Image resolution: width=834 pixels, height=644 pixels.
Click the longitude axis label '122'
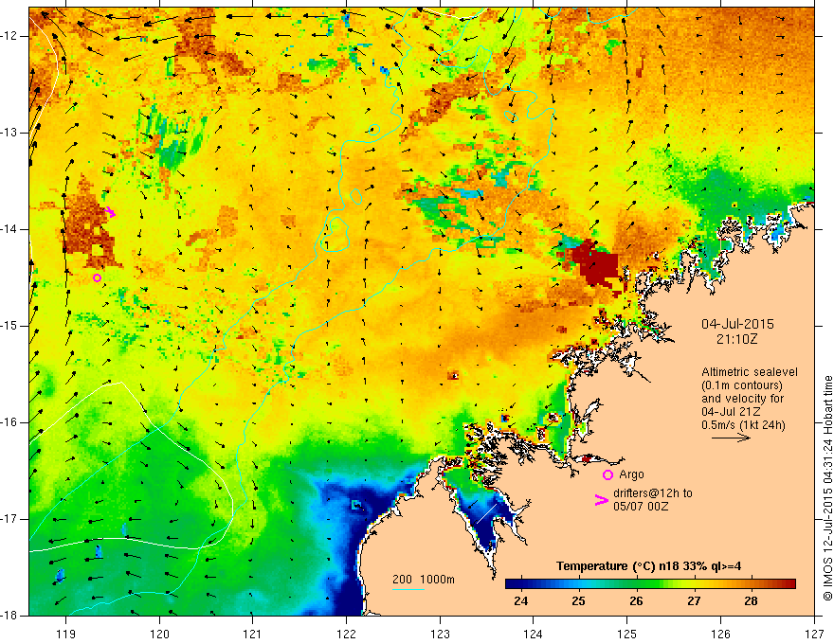pos(346,634)
